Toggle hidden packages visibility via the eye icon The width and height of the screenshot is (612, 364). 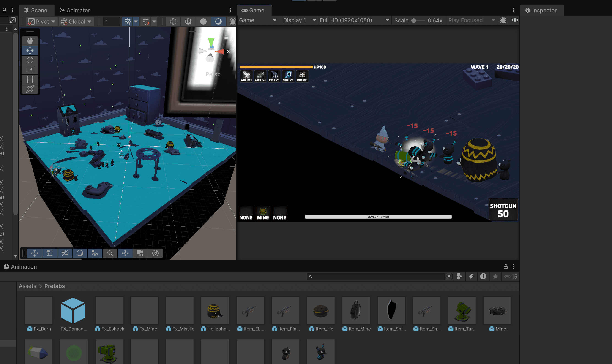(508, 277)
